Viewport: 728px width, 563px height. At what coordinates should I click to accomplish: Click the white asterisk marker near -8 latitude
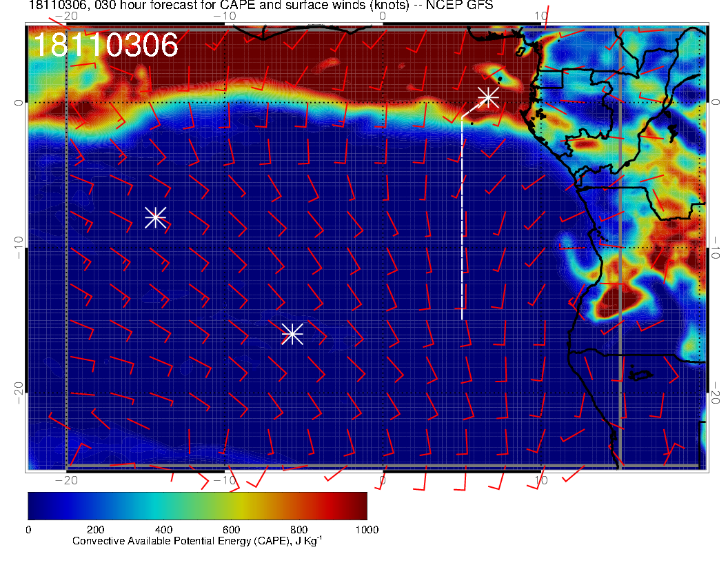(156, 217)
